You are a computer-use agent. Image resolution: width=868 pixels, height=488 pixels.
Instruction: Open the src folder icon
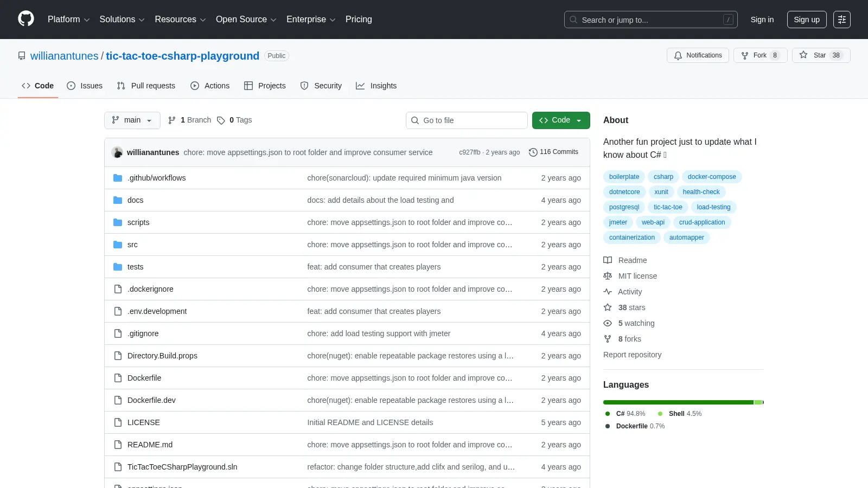pos(118,245)
